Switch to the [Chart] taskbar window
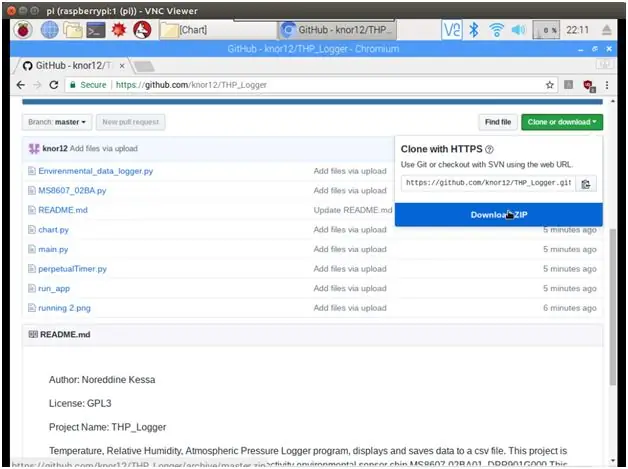The height and width of the screenshot is (469, 628). [x=216, y=30]
